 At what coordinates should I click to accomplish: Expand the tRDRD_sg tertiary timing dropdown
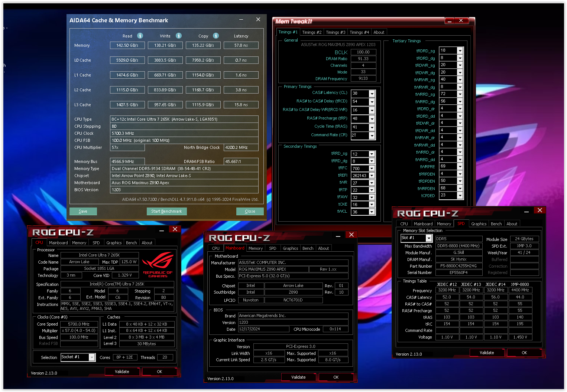(x=460, y=50)
